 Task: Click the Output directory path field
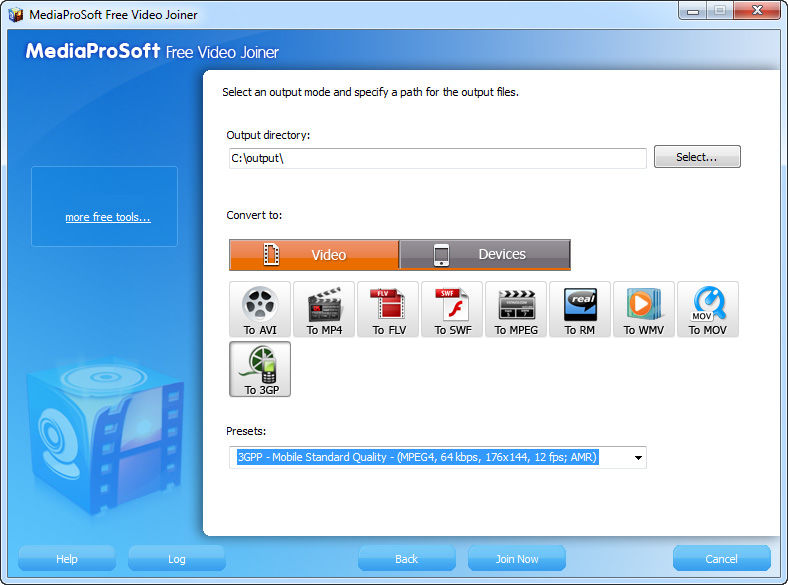(438, 158)
